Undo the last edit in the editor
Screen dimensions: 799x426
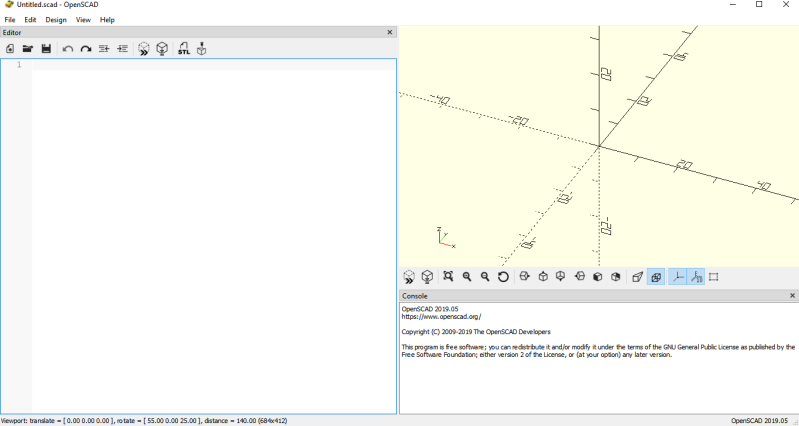68,48
